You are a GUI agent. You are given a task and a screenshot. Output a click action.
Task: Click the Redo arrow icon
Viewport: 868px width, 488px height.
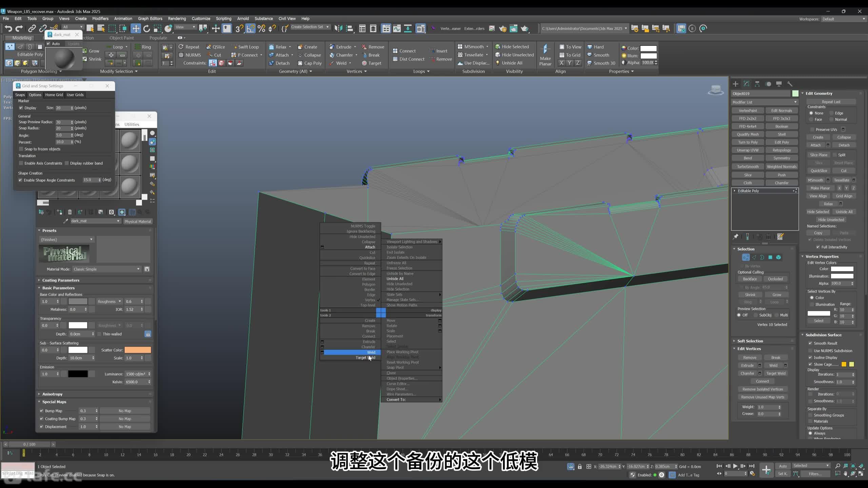click(x=19, y=28)
